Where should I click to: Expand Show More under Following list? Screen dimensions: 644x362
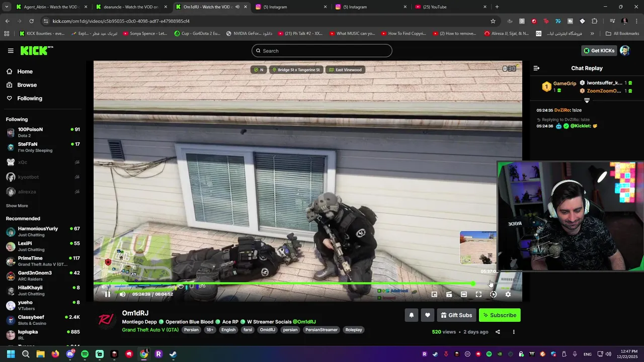pyautogui.click(x=17, y=206)
